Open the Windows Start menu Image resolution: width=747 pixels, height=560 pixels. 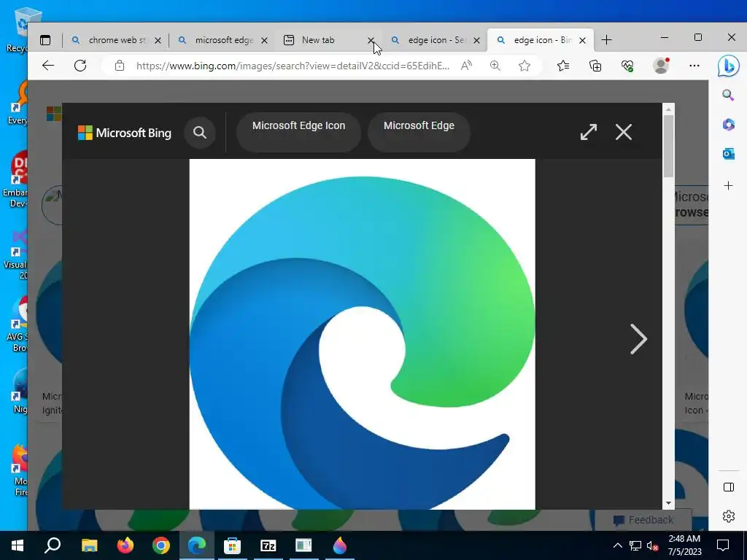click(18, 545)
